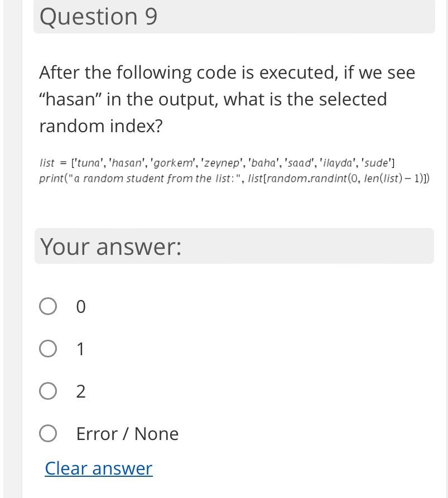This screenshot has height=498, width=448.
Task: Click the question text about hasan
Action: pos(223,99)
